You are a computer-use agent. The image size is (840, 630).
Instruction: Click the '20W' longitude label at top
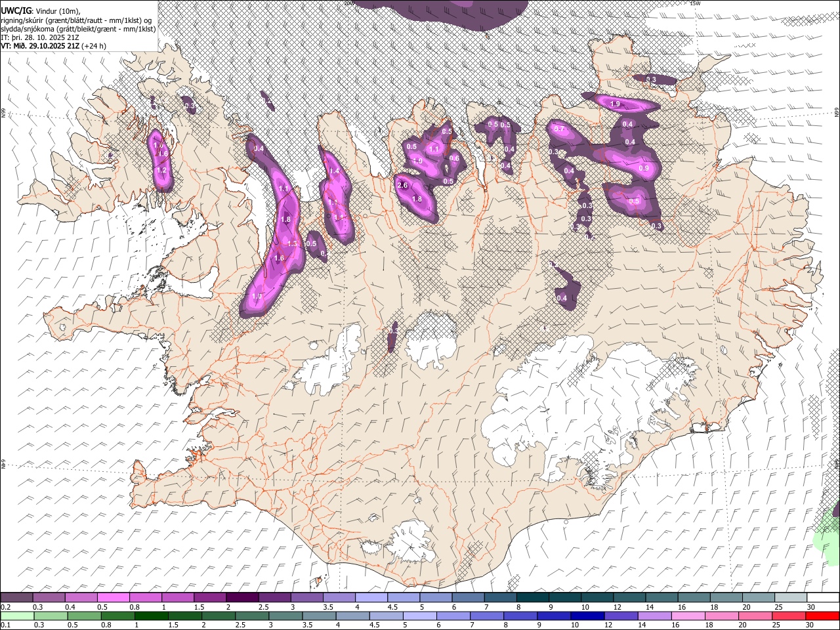click(348, 3)
